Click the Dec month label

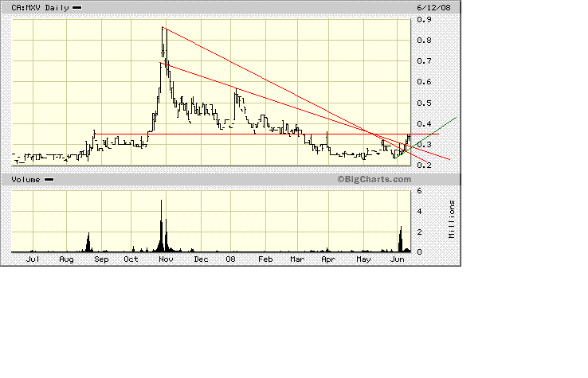[x=201, y=259]
